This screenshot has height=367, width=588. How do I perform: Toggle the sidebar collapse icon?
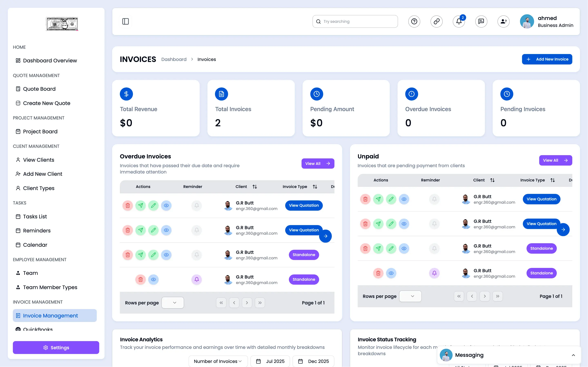(125, 21)
